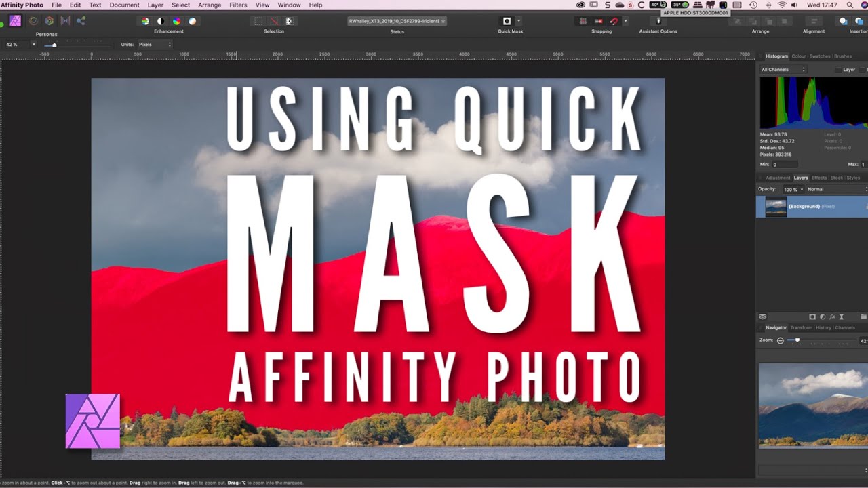Screen dimensions: 868x488
Task: Click the Edit All Layers stack icon
Action: pyautogui.click(x=763, y=317)
